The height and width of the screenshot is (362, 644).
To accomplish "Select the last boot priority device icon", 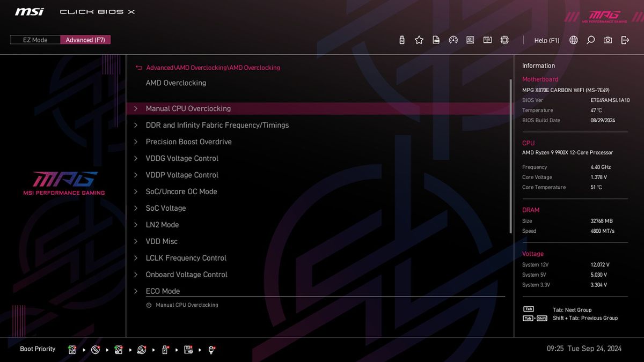I will click(x=212, y=350).
